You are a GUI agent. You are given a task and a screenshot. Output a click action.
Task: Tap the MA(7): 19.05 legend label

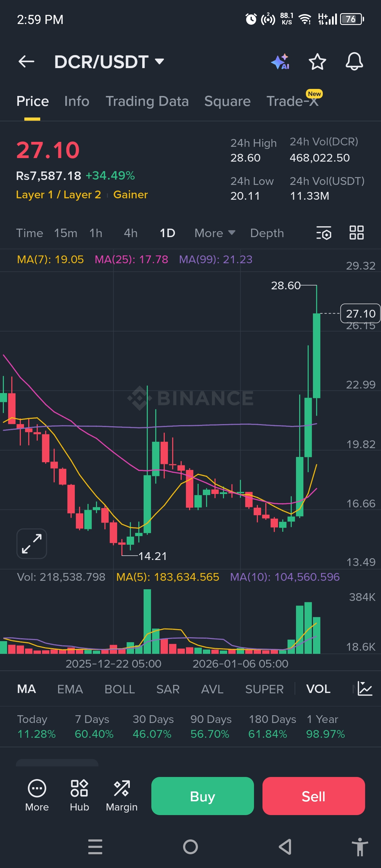coord(50,259)
